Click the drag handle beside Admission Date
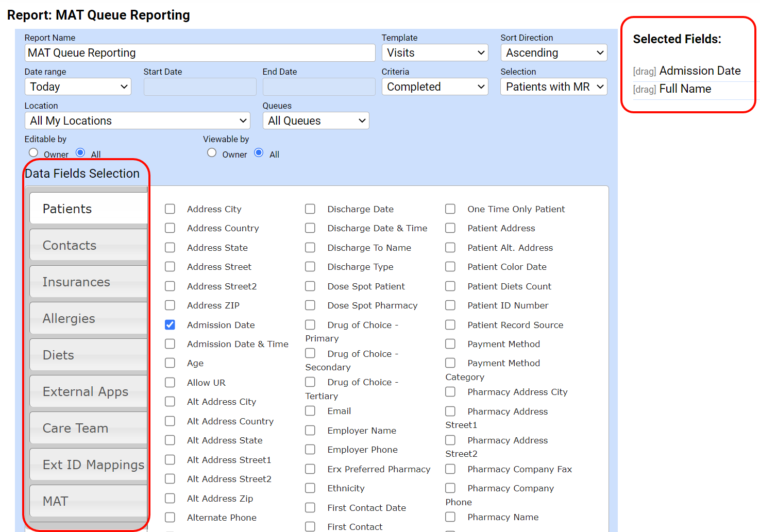The width and height of the screenshot is (760, 532). point(644,72)
